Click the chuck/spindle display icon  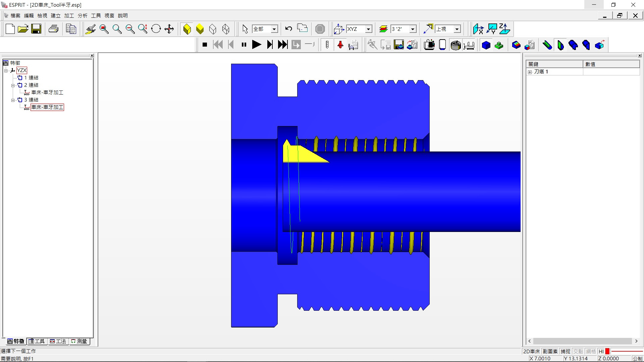(455, 45)
